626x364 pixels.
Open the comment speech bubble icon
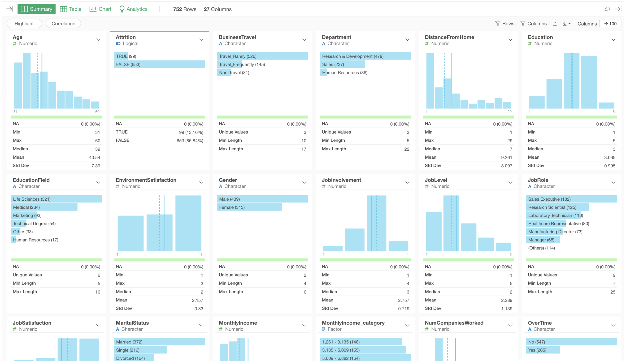(607, 9)
